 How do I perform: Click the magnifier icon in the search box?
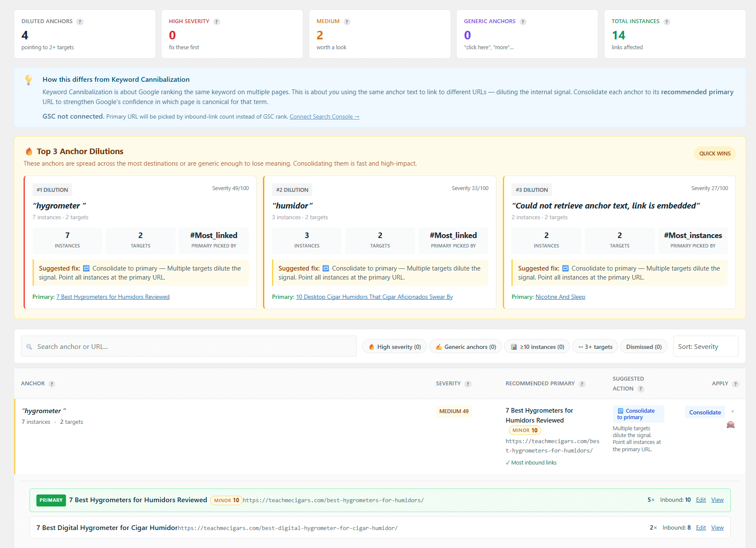pyautogui.click(x=29, y=347)
